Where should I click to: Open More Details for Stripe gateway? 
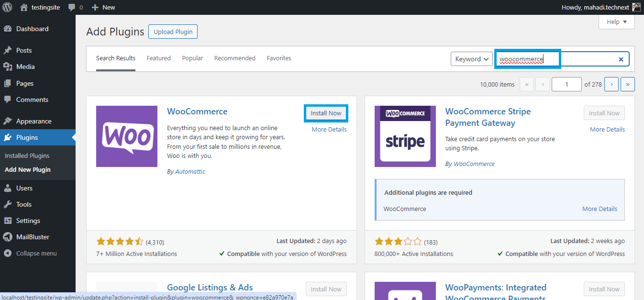[607, 130]
